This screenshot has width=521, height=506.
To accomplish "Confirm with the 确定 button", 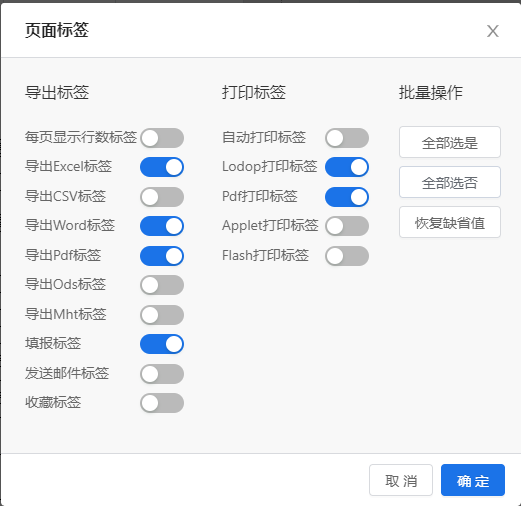I will (x=473, y=480).
